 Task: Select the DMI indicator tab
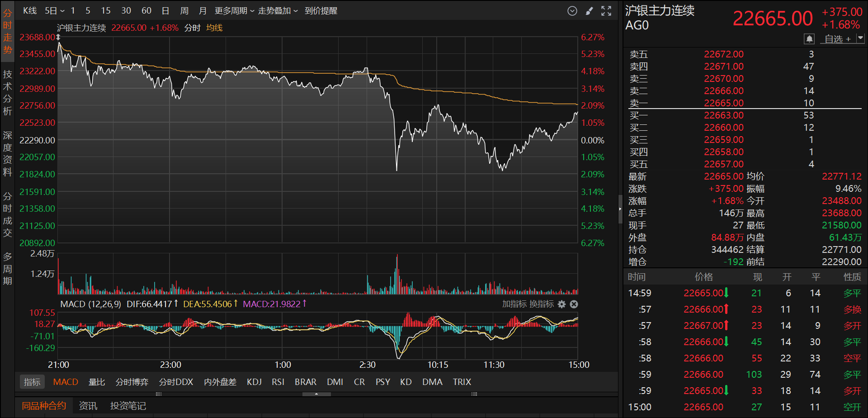click(x=335, y=382)
